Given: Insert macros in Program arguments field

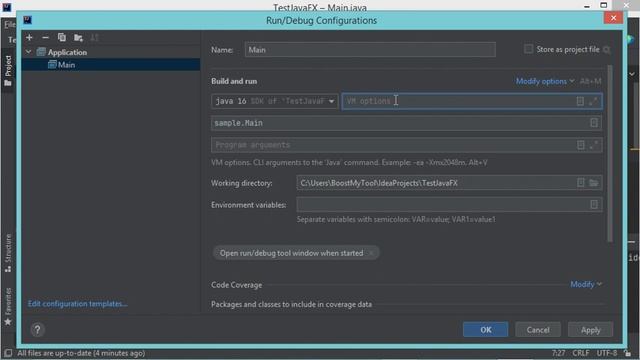Looking at the screenshot, I should pos(580,145).
